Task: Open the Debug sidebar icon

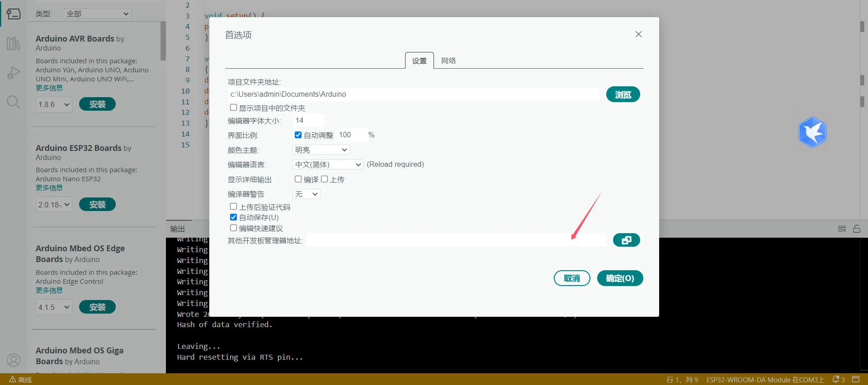Action: coord(14,73)
